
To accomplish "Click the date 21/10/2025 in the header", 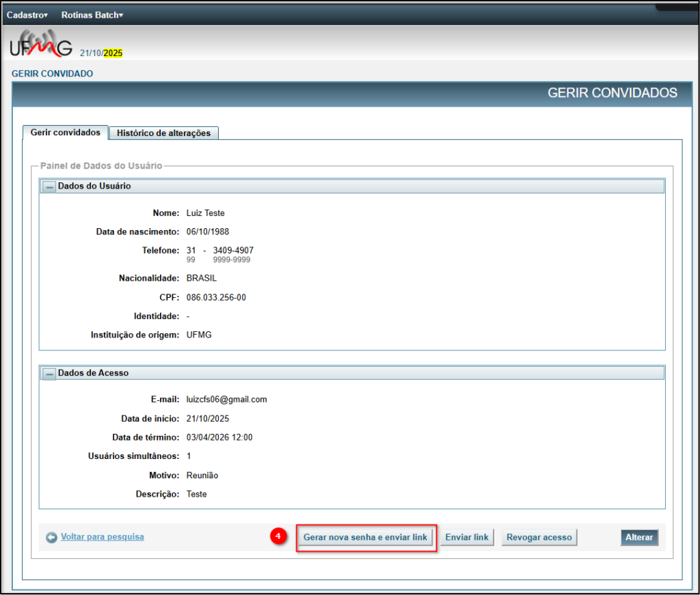I will [x=101, y=53].
